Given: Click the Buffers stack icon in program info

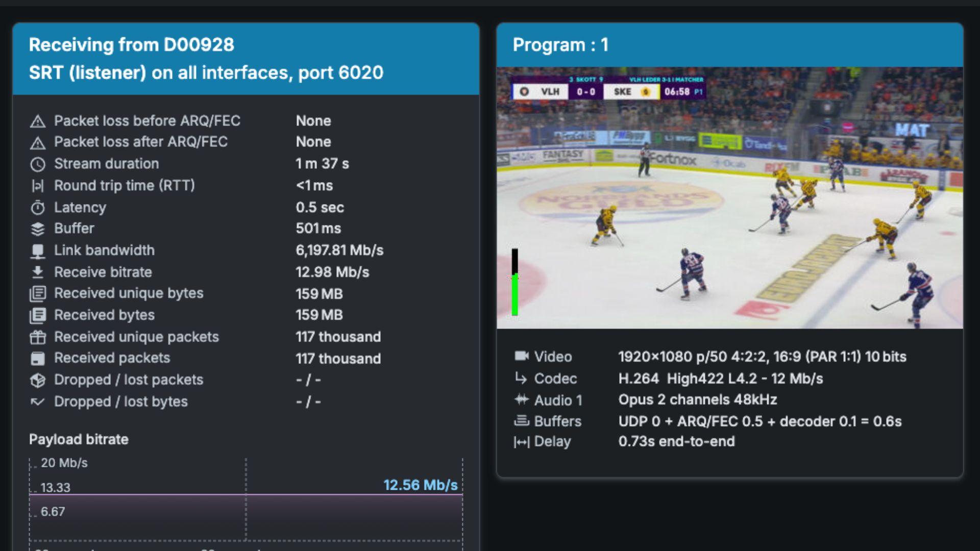Looking at the screenshot, I should 521,421.
